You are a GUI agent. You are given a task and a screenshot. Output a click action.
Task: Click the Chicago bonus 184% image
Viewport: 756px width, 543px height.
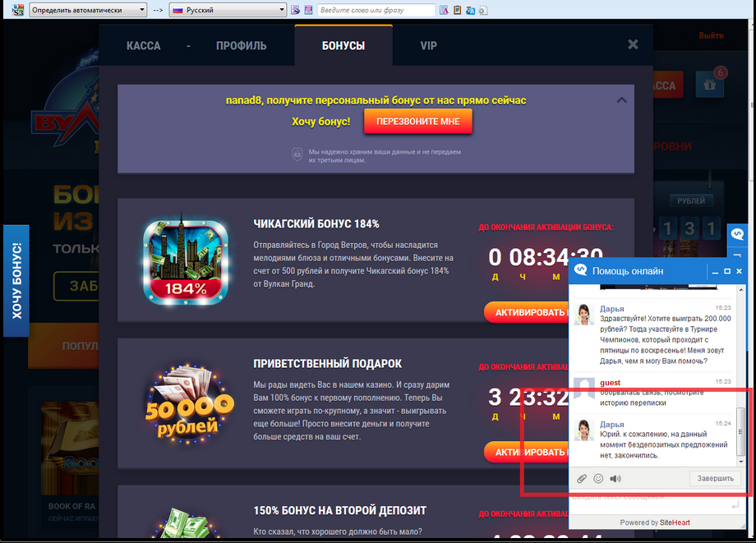click(x=186, y=260)
